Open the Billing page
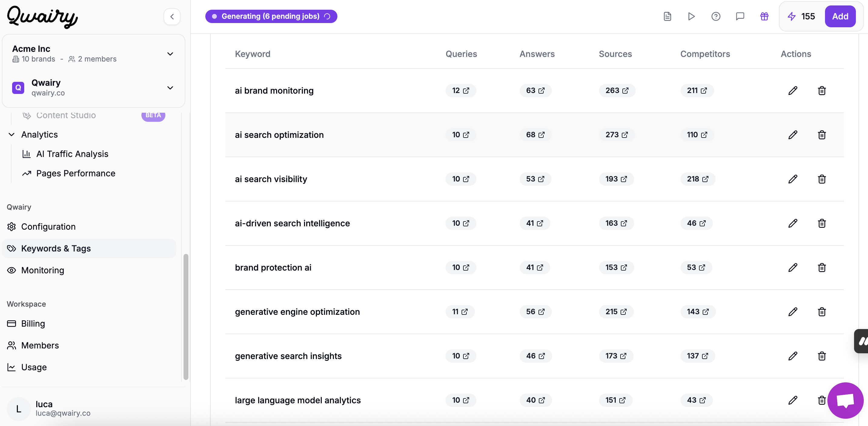 [33, 323]
